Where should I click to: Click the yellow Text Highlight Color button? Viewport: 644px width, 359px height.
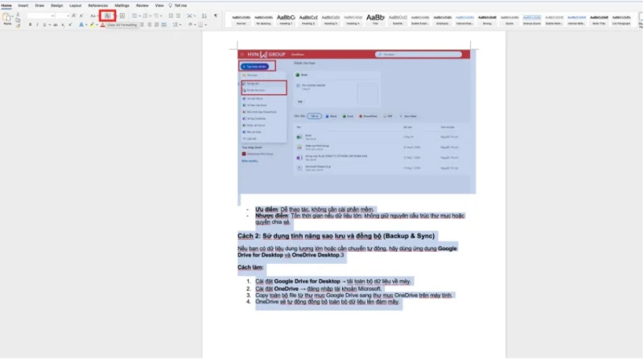click(92, 25)
